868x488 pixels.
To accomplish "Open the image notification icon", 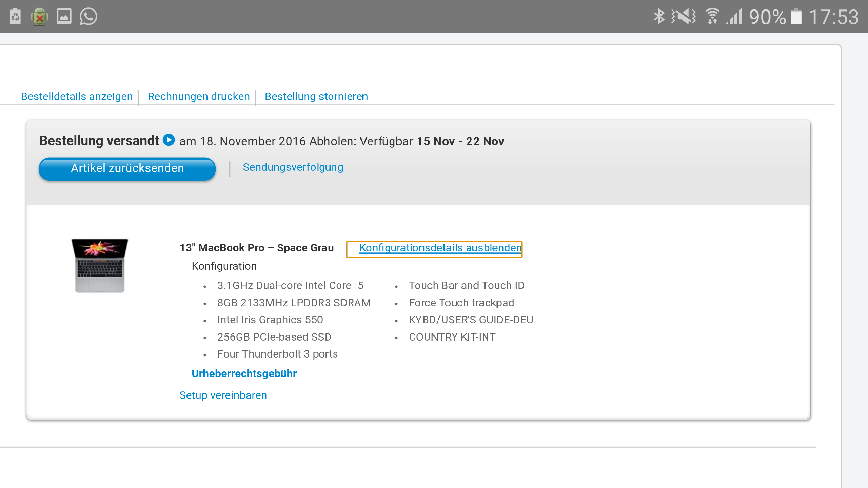I will click(x=64, y=16).
